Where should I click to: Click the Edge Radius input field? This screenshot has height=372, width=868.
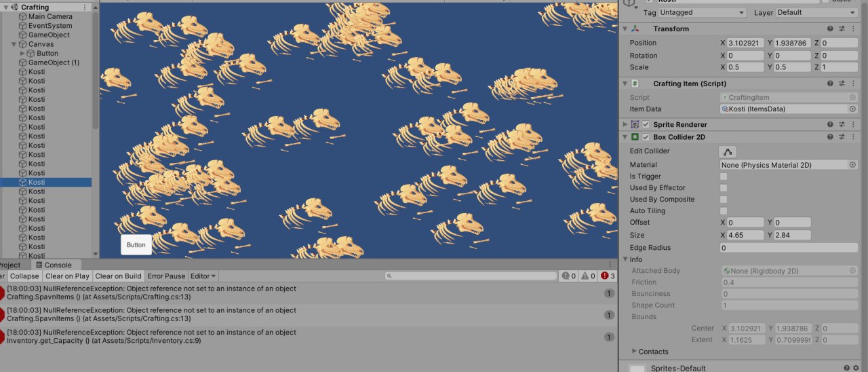click(789, 248)
